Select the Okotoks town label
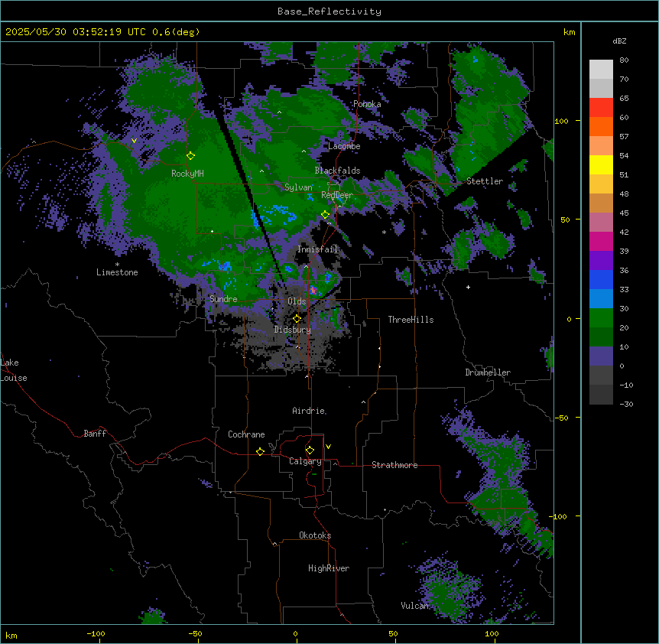 [315, 535]
